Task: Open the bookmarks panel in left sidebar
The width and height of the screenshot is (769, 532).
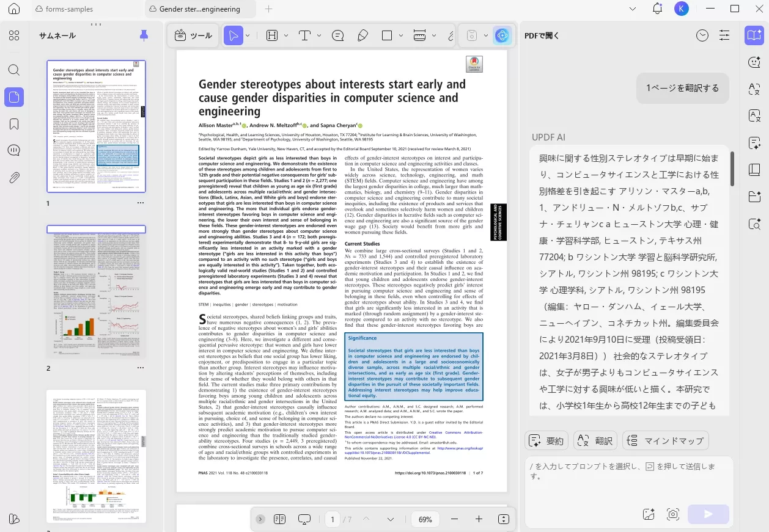Action: coord(15,124)
